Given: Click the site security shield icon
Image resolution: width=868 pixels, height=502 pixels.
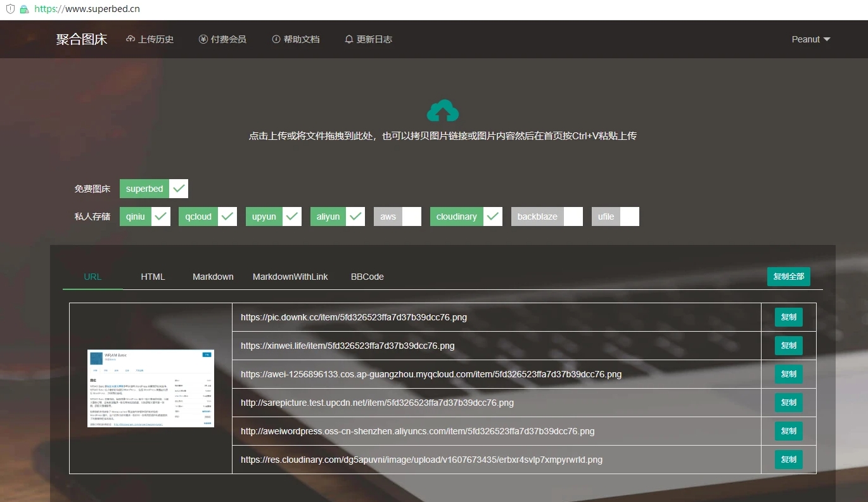Looking at the screenshot, I should 10,9.
